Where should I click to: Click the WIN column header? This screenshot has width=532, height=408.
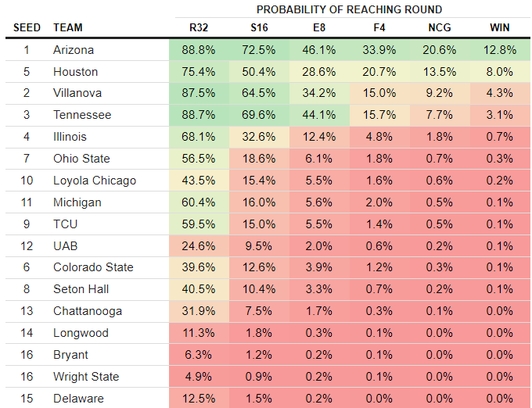pos(499,27)
